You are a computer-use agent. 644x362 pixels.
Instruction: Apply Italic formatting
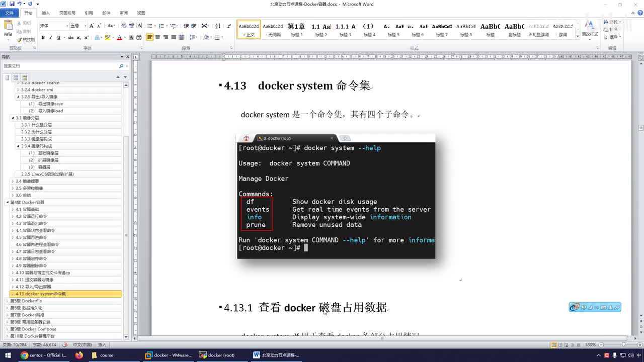click(x=51, y=38)
